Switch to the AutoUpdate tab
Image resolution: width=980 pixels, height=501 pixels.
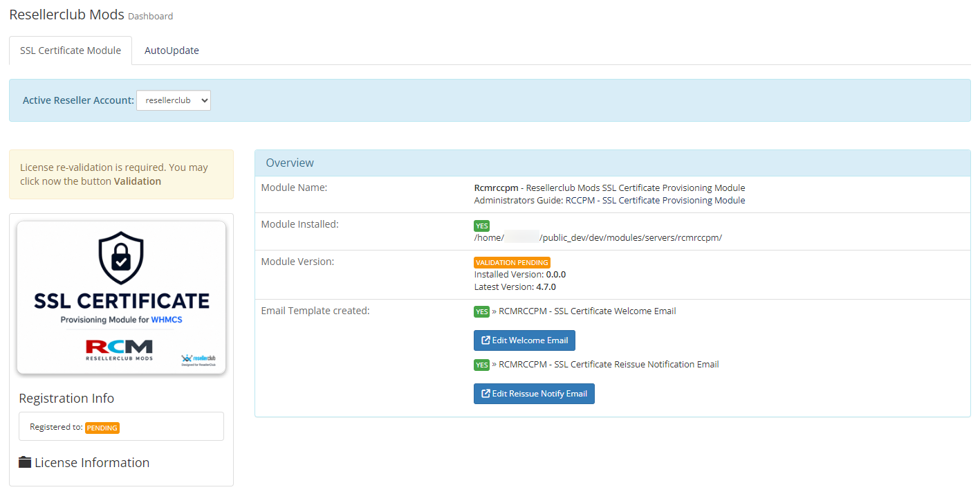click(x=172, y=51)
